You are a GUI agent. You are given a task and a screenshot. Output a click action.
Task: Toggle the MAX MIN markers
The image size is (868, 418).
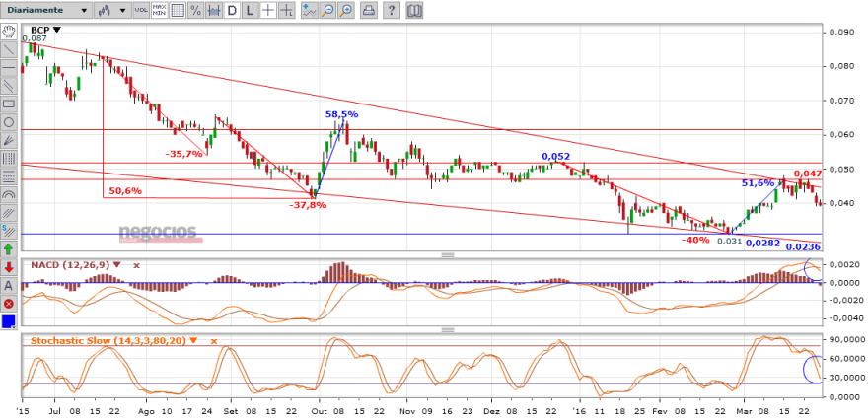(160, 10)
